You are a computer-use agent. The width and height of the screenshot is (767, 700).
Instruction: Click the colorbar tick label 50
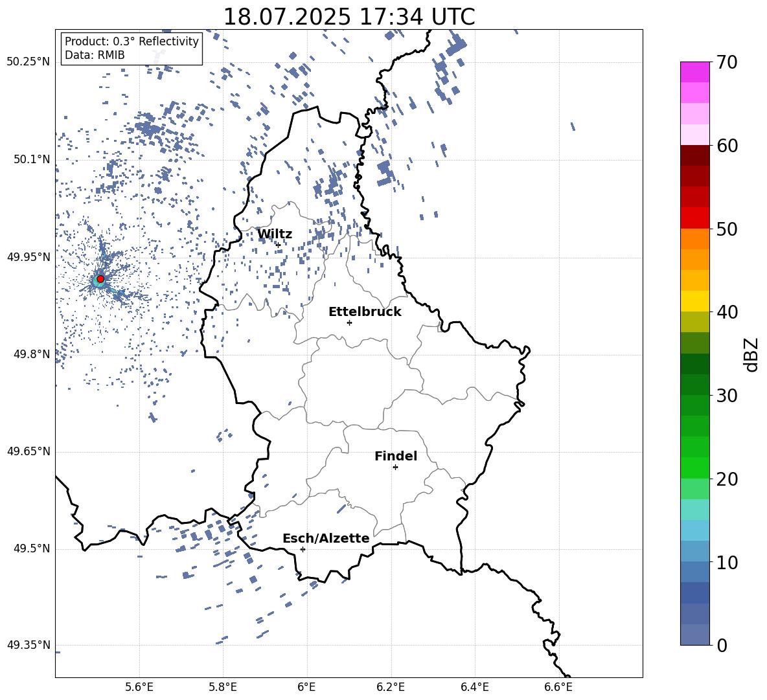point(727,229)
